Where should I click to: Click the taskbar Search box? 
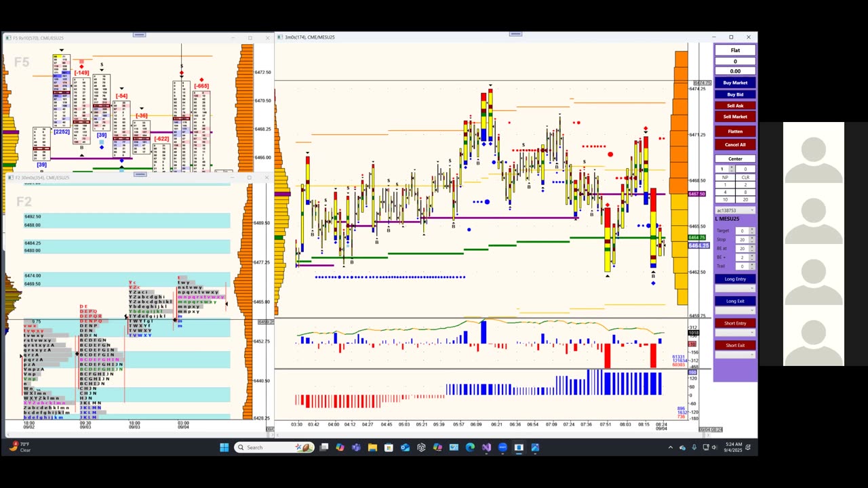273,447
